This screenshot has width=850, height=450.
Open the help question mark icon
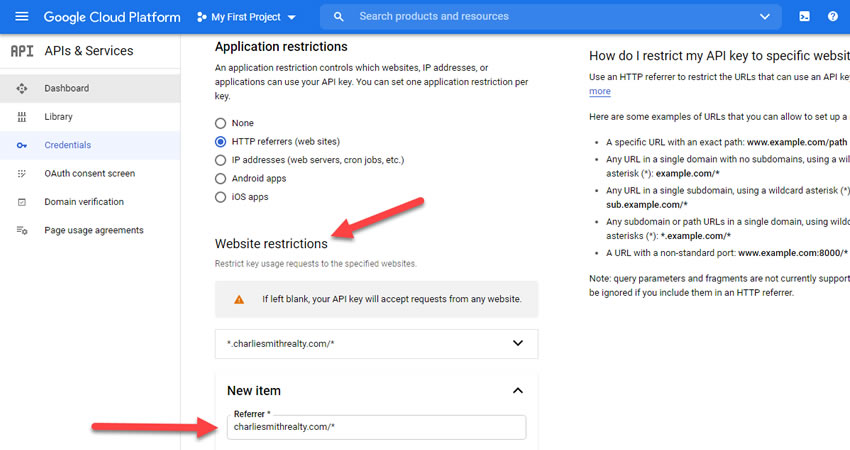tap(833, 17)
